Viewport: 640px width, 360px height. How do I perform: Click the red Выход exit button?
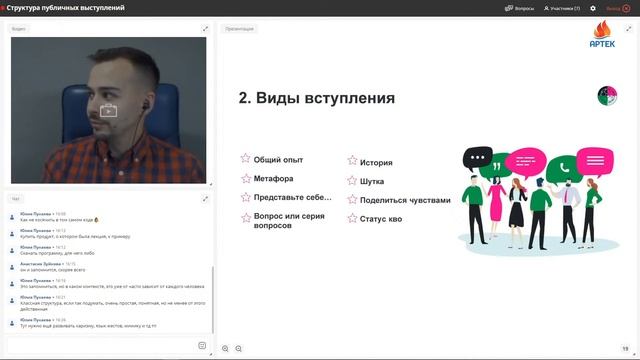(x=618, y=8)
